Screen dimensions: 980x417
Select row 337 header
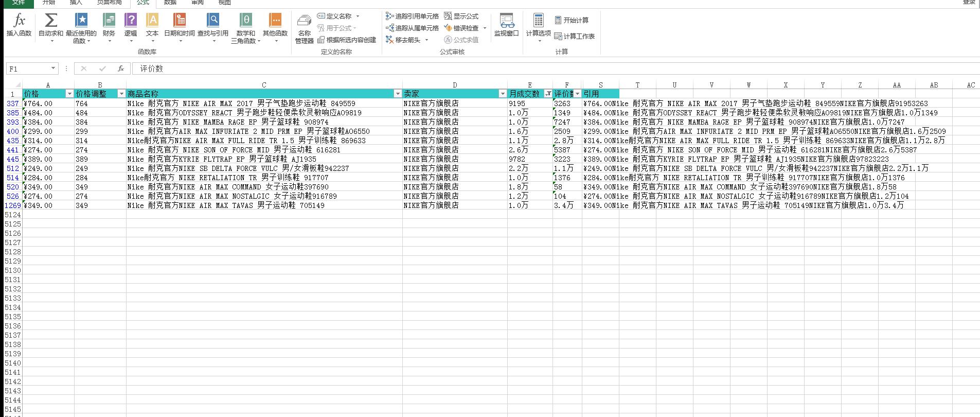click(13, 103)
